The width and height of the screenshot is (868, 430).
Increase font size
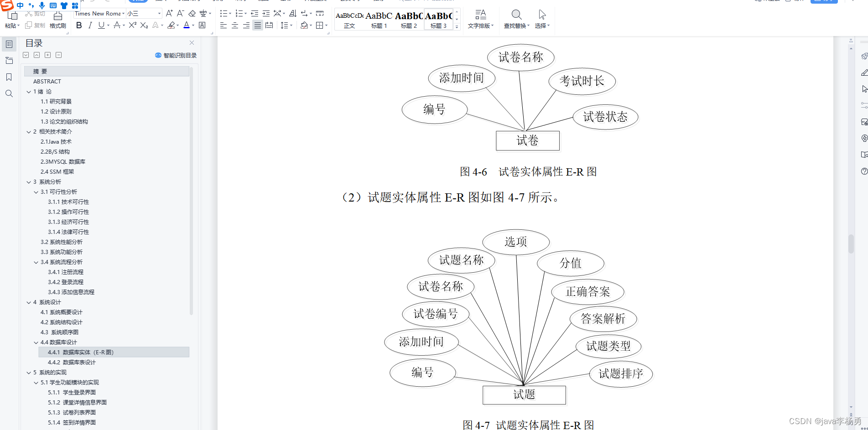(169, 13)
